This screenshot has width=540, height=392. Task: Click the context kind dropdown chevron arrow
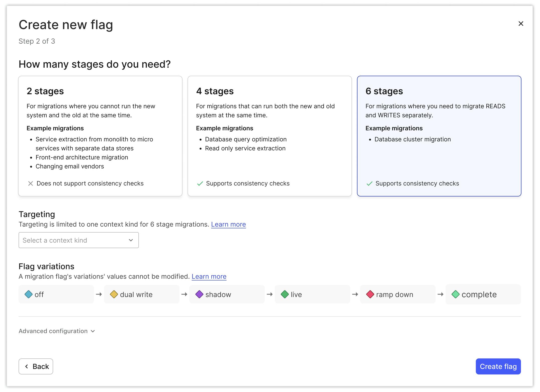(x=131, y=240)
